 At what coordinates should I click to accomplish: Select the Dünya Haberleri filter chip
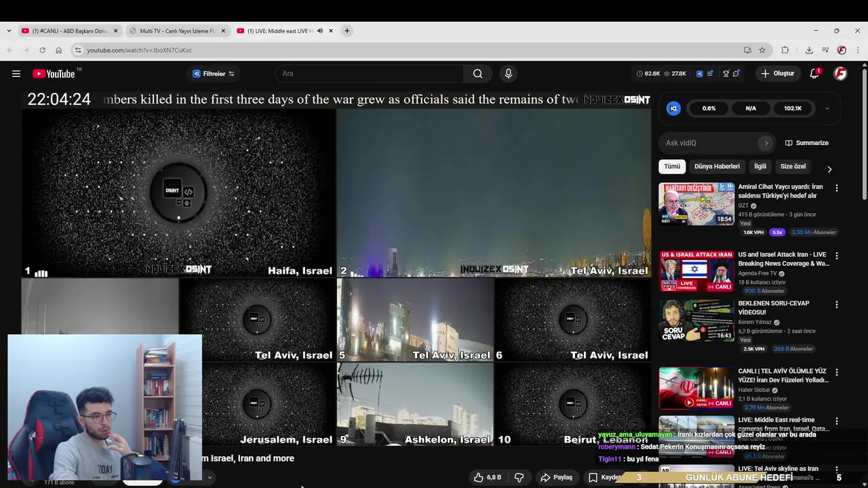[x=717, y=167]
